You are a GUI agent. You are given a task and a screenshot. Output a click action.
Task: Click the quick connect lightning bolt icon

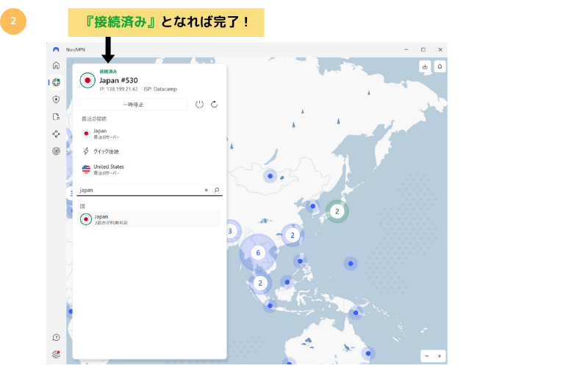click(x=86, y=152)
